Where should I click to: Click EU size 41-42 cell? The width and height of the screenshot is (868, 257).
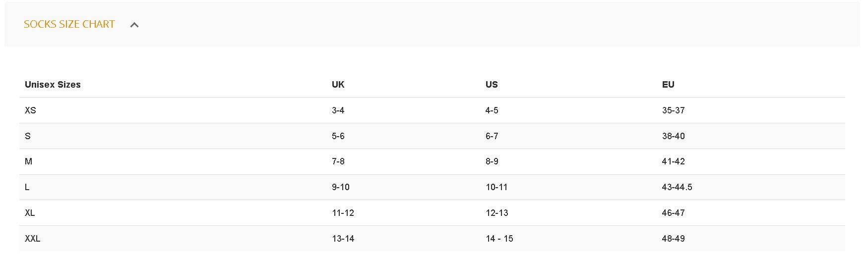673,161
